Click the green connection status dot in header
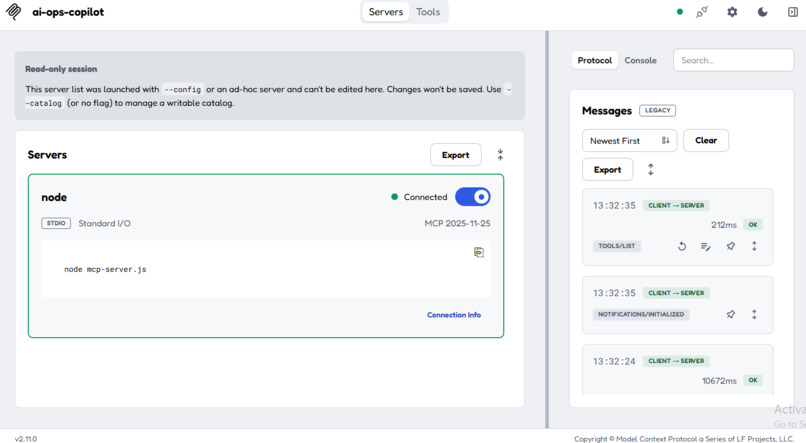 pos(680,12)
